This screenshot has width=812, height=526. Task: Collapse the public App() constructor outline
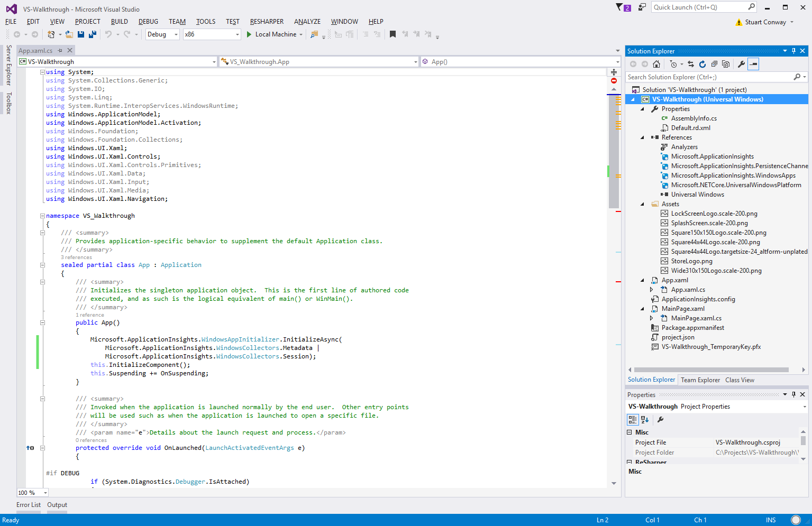(x=42, y=322)
